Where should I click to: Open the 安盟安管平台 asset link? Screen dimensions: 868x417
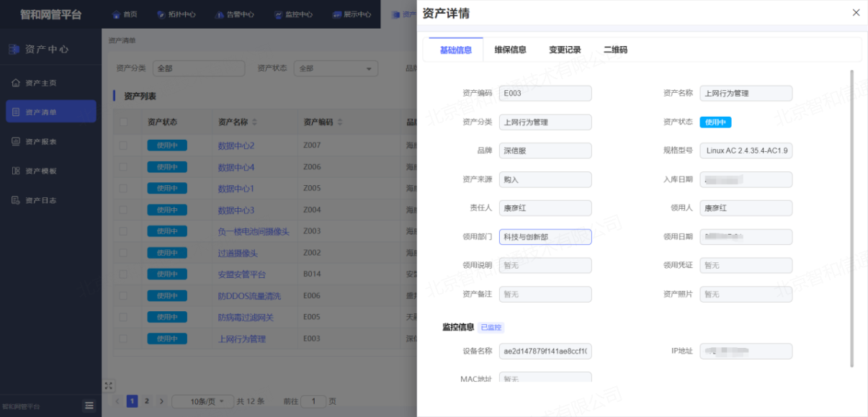(x=242, y=274)
